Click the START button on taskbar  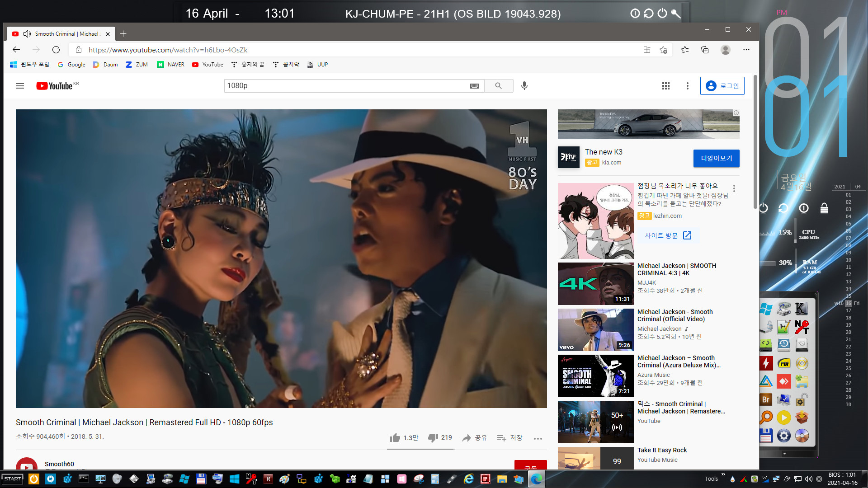tap(13, 479)
